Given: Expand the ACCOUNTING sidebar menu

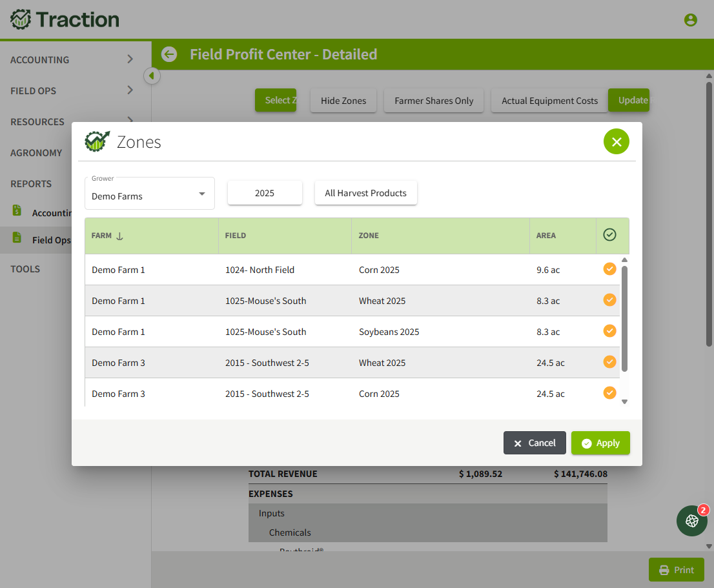Looking at the screenshot, I should click(73, 59).
